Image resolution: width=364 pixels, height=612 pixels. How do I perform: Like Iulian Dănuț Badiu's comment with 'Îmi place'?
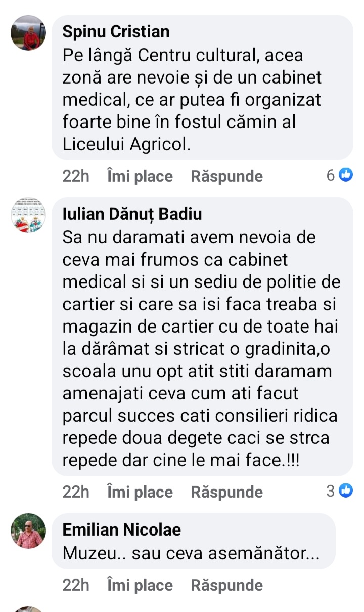point(140,492)
